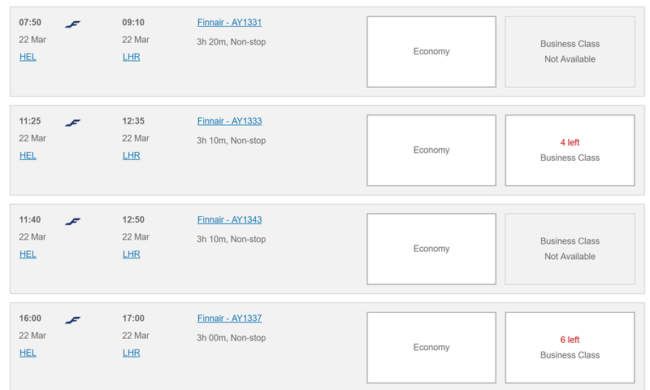
Task: Click Finnair logo on 11:25 flight
Action: [x=73, y=123]
